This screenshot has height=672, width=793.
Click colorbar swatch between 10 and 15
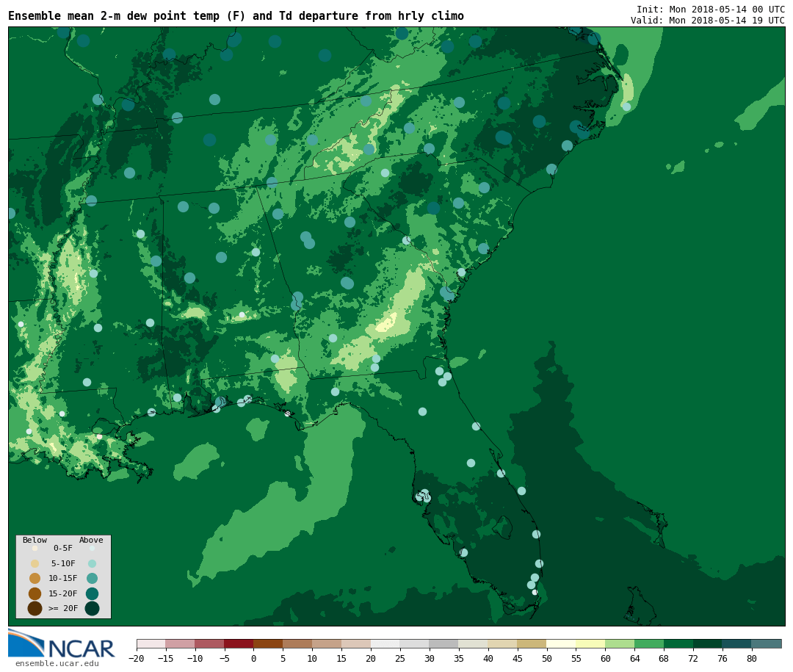[327, 643]
